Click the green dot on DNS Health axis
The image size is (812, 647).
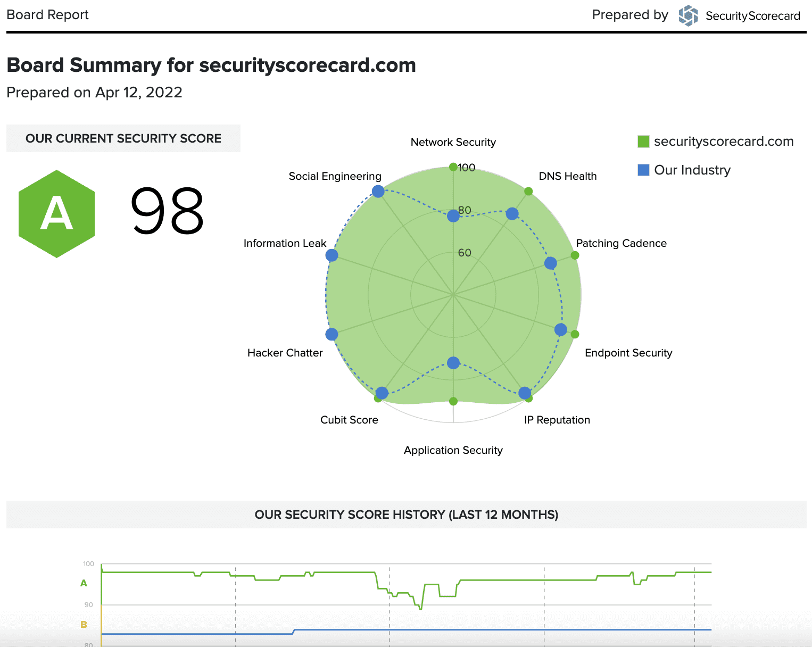[x=528, y=191]
